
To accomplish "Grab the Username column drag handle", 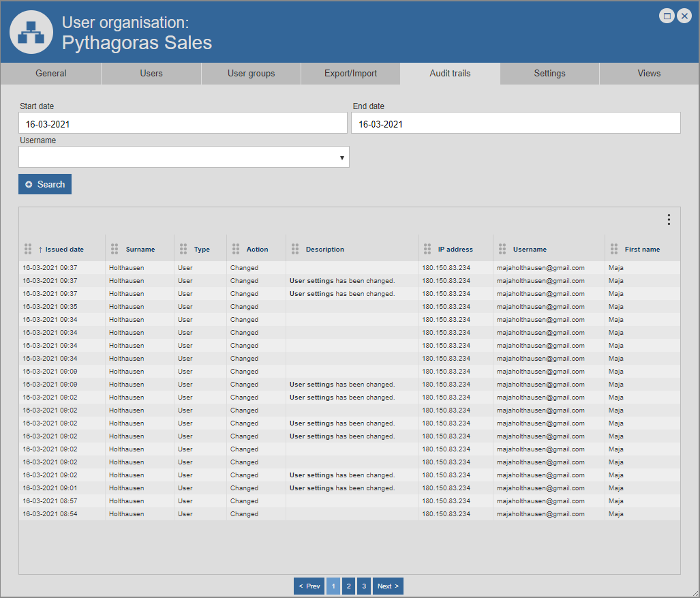I will pyautogui.click(x=502, y=249).
